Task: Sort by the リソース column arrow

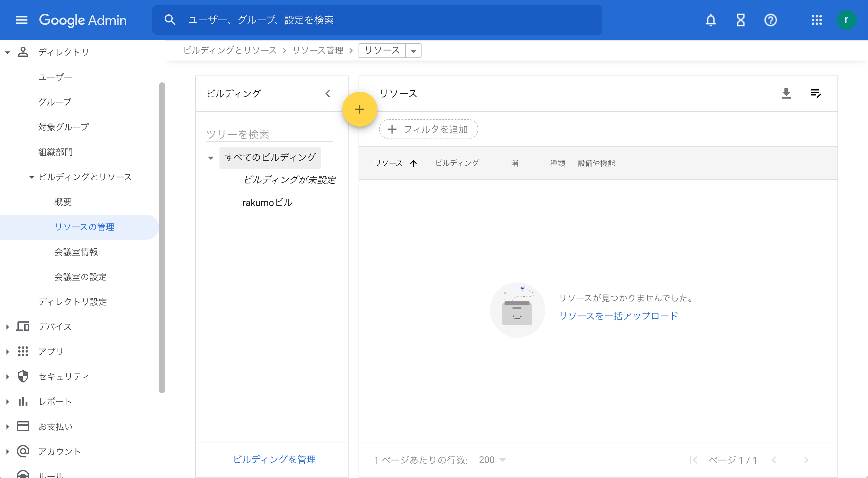Action: click(413, 163)
